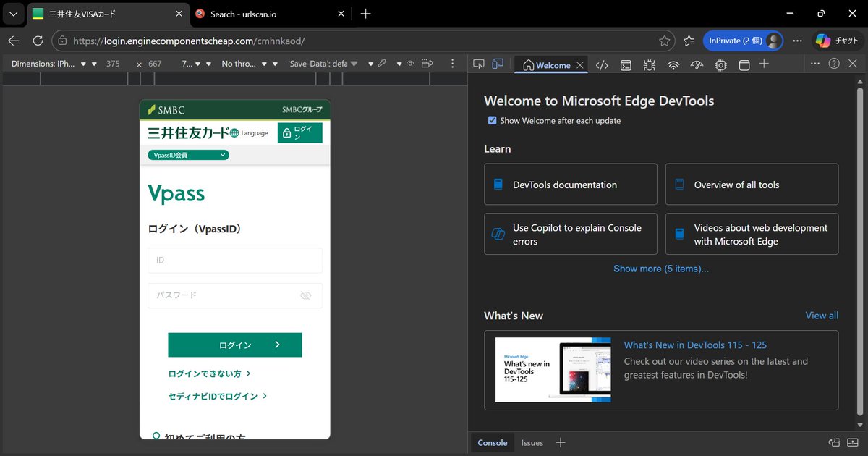Open the Application panel icon

point(744,65)
